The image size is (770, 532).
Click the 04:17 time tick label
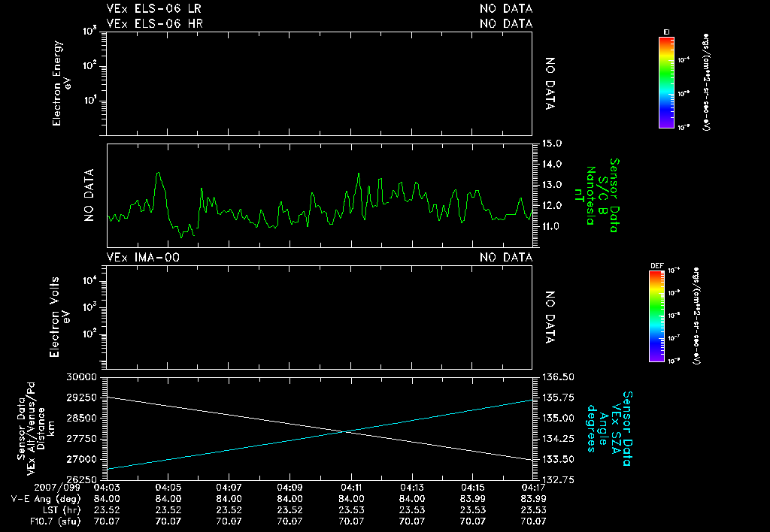pos(533,488)
